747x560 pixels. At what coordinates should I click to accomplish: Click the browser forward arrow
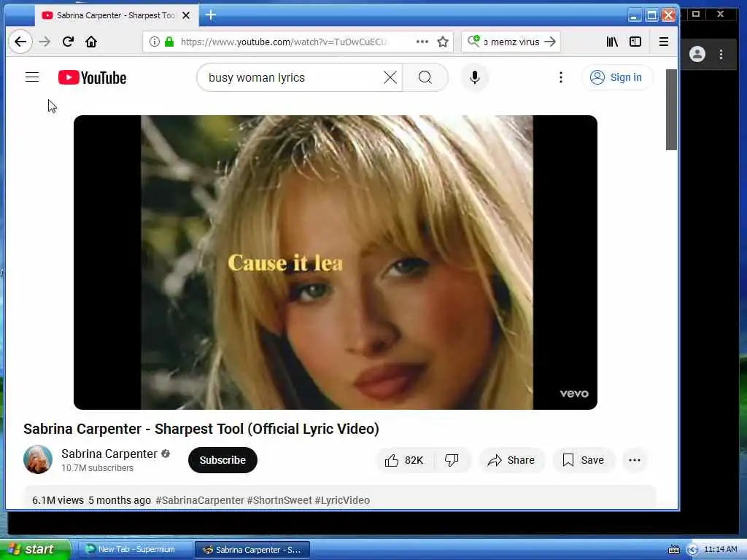(x=44, y=42)
